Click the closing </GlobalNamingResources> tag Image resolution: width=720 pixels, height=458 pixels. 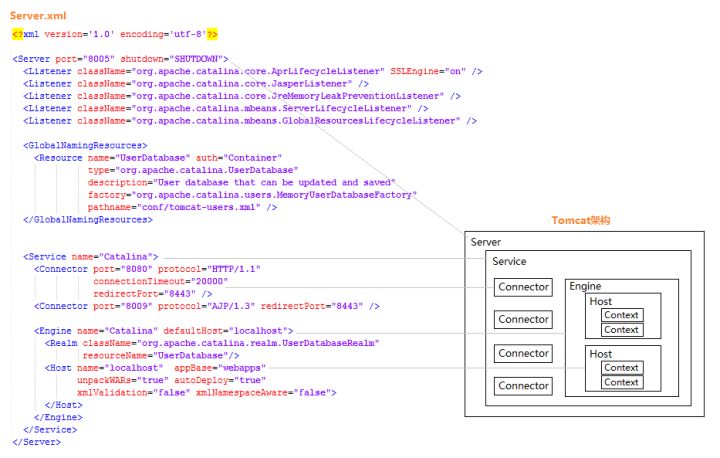pyautogui.click(x=88, y=220)
